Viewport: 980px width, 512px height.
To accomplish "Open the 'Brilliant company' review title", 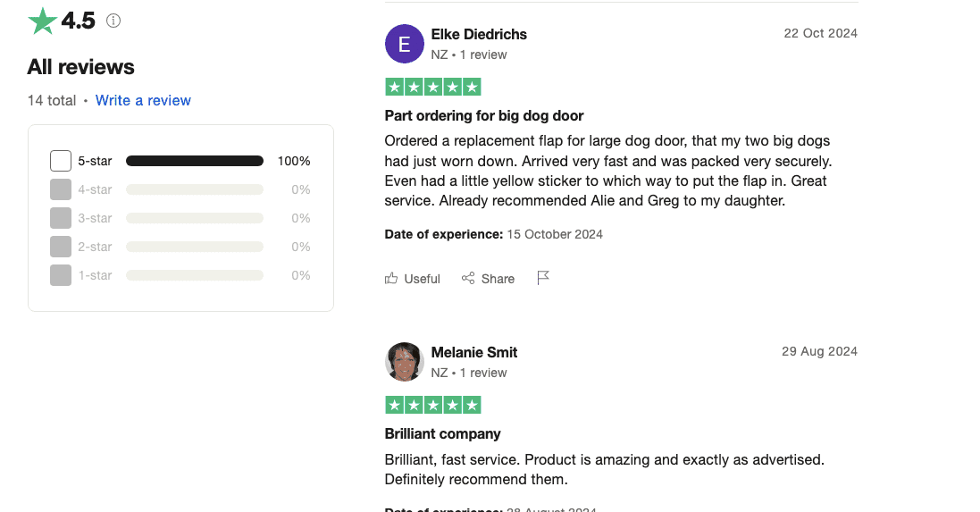I will tap(442, 433).
